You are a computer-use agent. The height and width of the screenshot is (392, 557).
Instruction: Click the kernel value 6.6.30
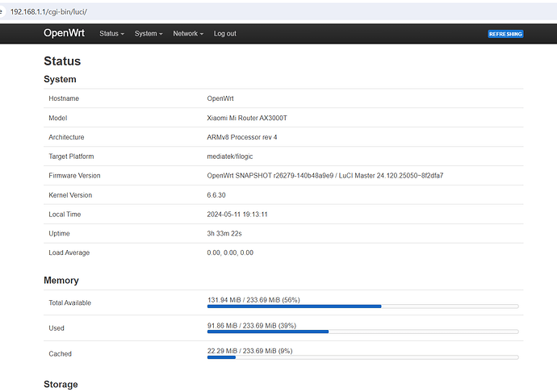tap(216, 195)
